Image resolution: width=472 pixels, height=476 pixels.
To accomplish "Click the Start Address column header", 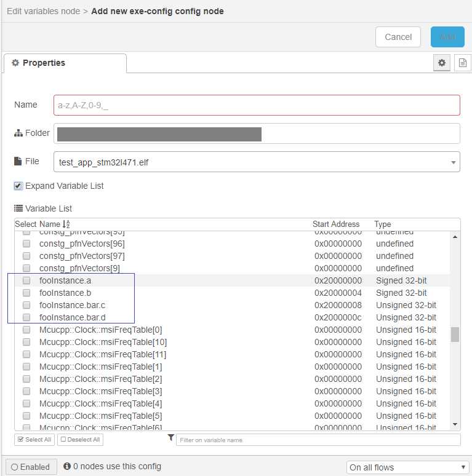I will coord(336,224).
